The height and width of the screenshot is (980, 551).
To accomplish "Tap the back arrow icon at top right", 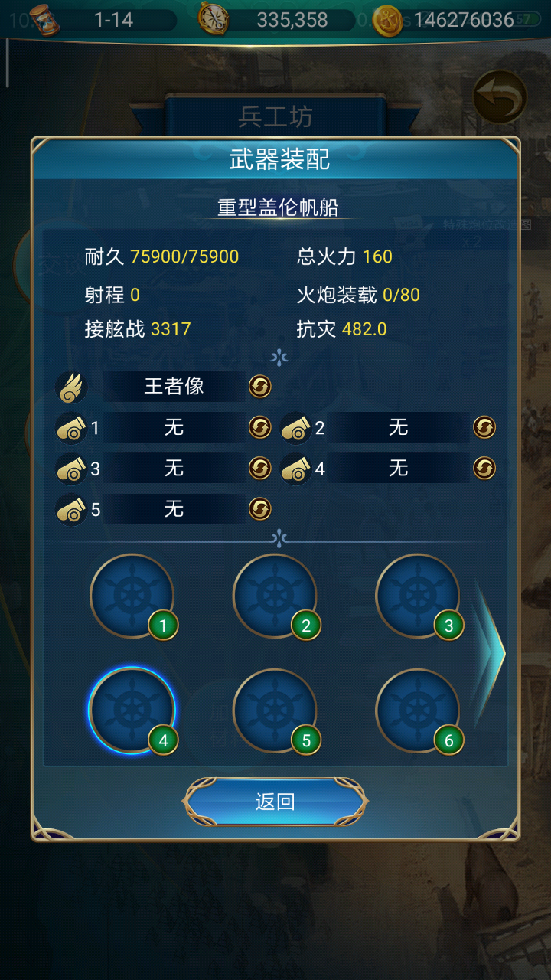I will (x=500, y=97).
